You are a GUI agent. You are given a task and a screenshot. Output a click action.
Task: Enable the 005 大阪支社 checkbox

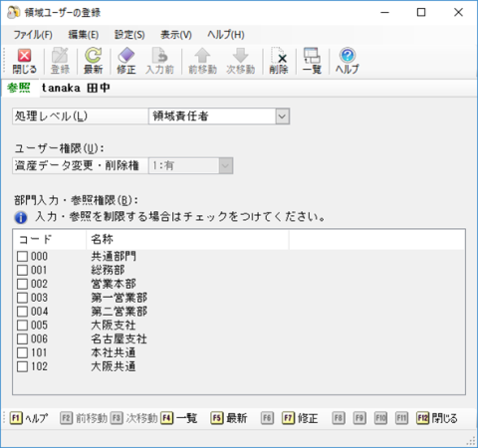22,326
